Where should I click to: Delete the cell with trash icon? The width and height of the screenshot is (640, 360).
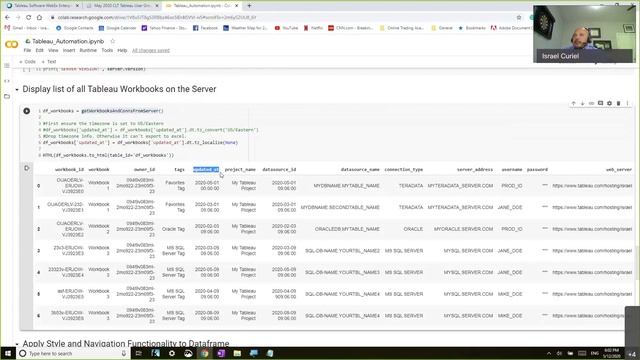click(x=618, y=103)
